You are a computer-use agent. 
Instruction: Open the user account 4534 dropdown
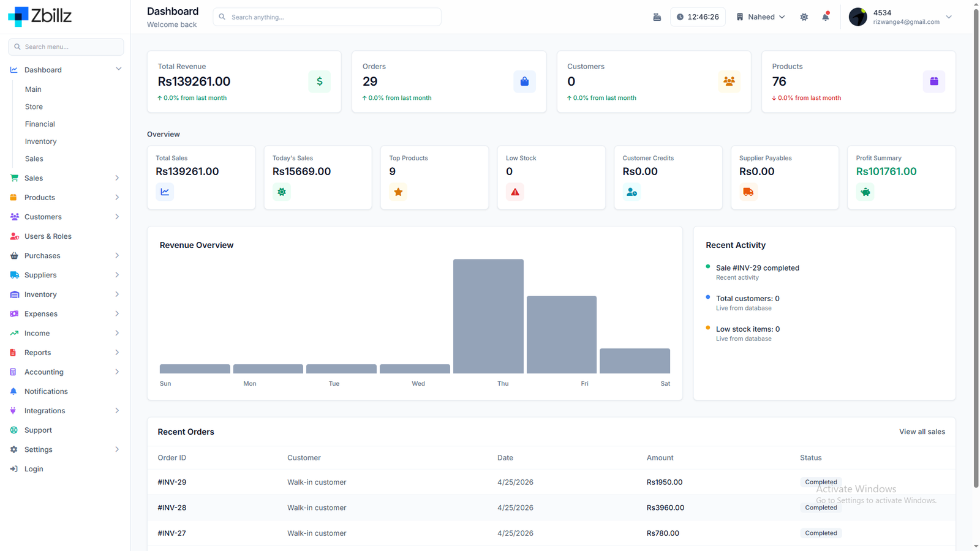900,17
